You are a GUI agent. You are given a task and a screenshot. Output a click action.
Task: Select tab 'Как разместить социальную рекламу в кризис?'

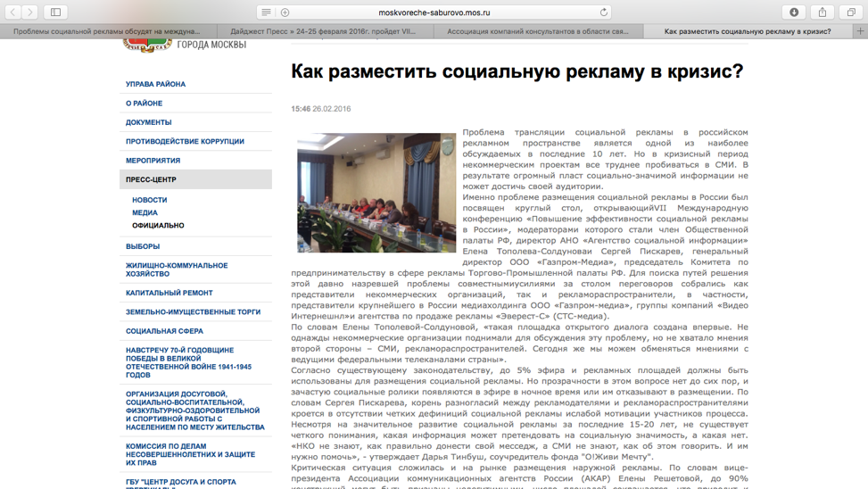[748, 31]
